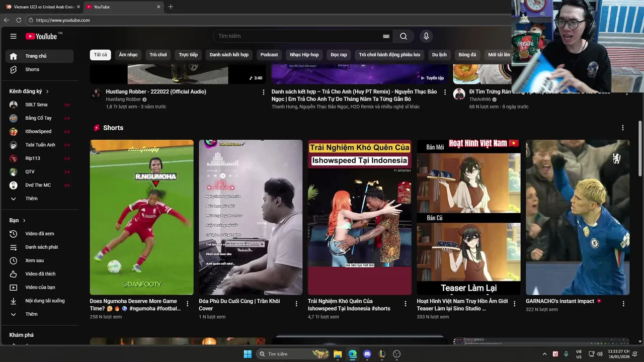Play Teaser Làm Lại anime short
644x362 pixels.
click(468, 217)
